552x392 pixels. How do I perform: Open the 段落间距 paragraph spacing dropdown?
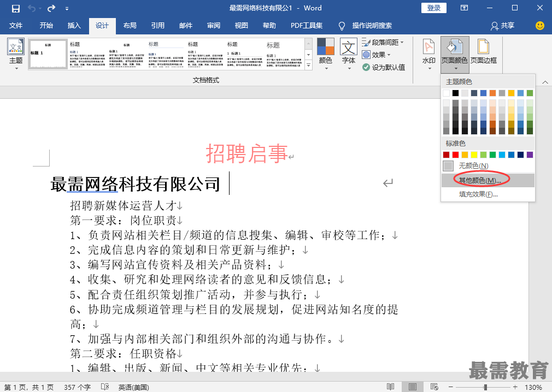pyautogui.click(x=383, y=43)
